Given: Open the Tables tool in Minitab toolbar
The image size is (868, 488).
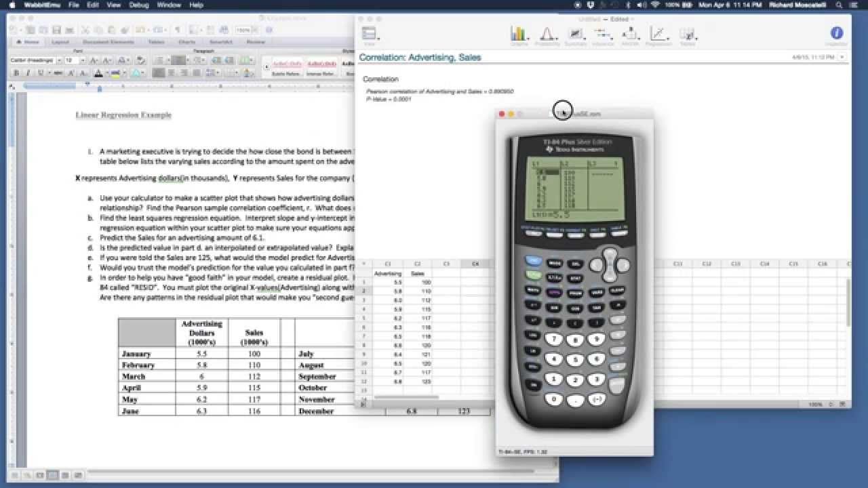Looking at the screenshot, I should pos(687,35).
